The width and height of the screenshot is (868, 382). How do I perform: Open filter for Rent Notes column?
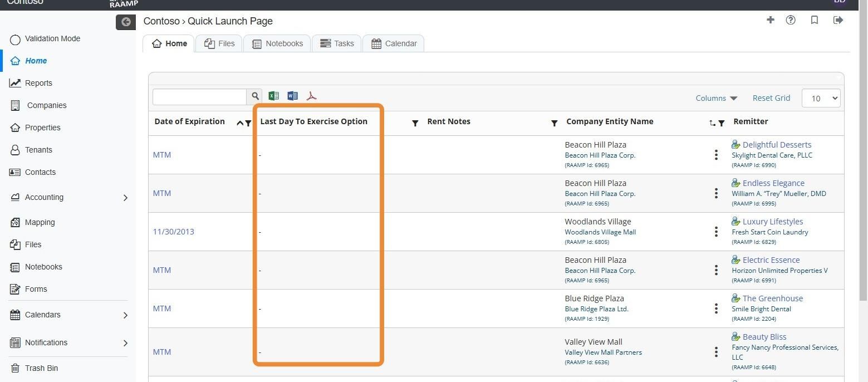(554, 123)
